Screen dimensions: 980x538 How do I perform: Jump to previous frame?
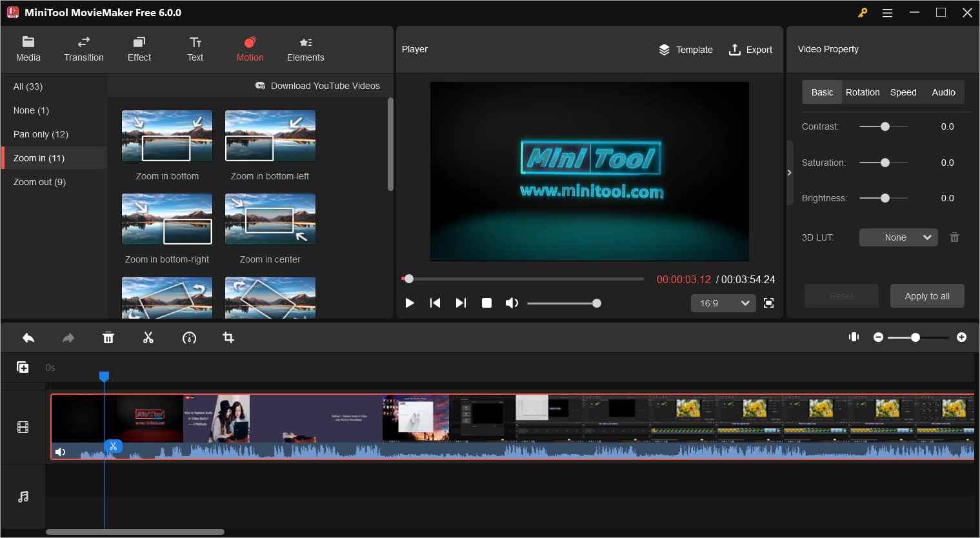[x=435, y=303]
